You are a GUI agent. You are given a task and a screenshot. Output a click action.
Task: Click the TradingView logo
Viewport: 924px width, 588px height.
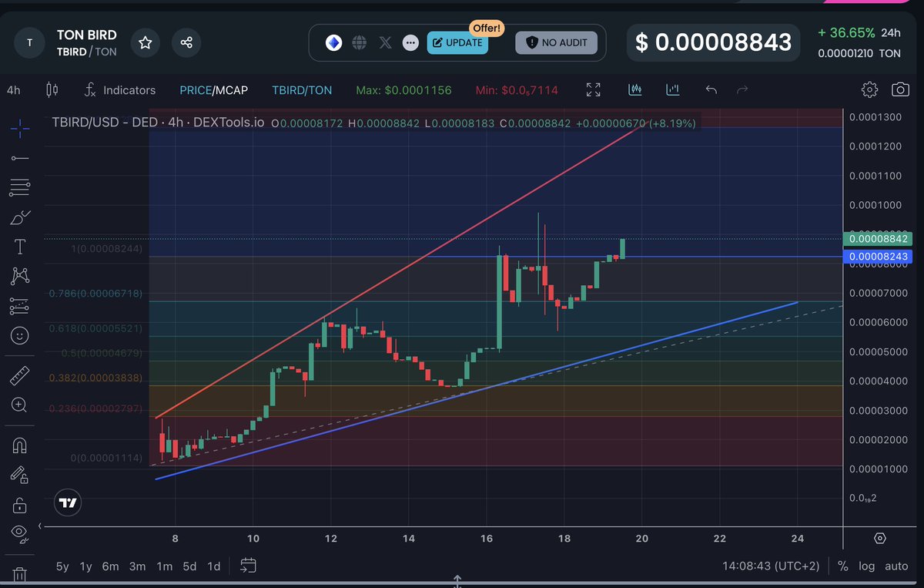(68, 503)
